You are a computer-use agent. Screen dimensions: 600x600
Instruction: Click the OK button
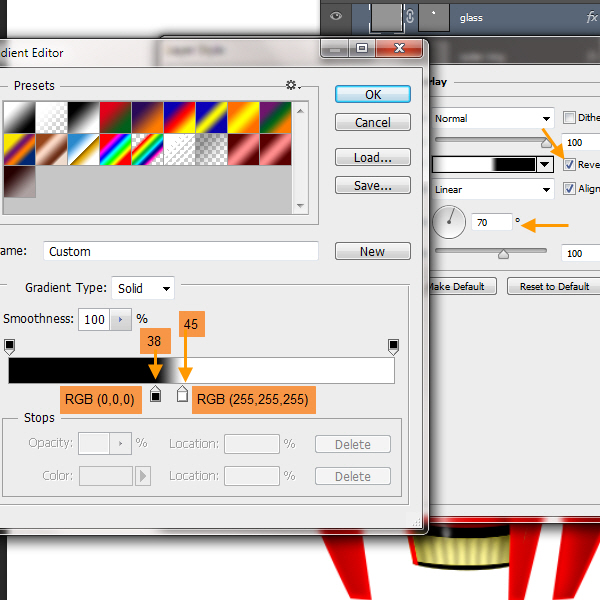point(373,94)
